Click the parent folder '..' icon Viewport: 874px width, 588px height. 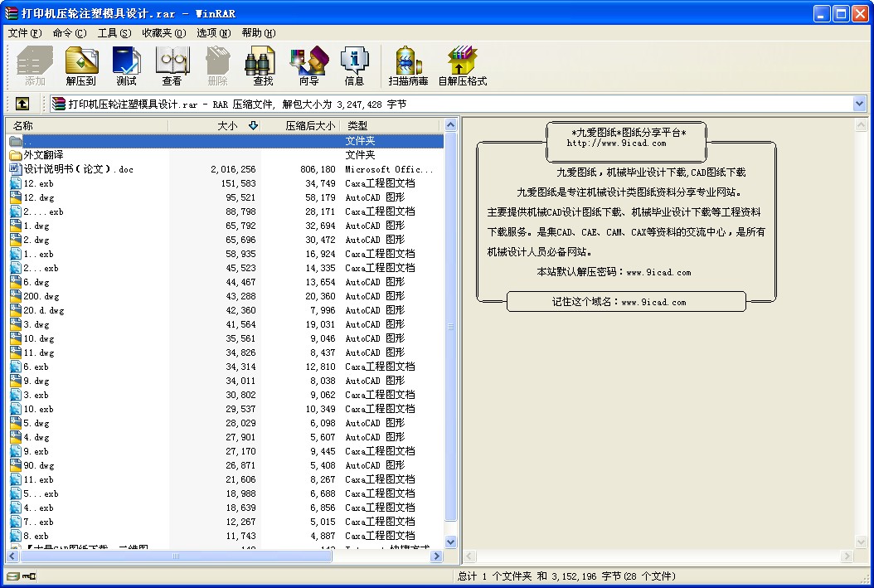(x=16, y=141)
